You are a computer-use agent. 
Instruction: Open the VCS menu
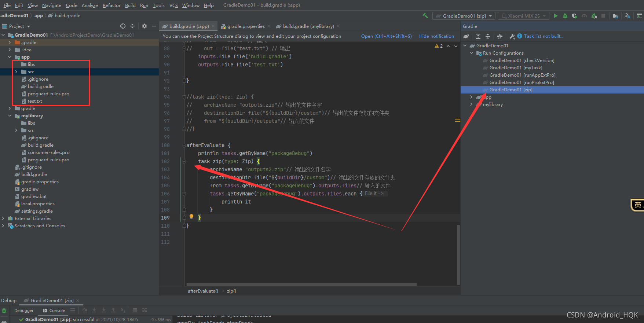[x=173, y=5]
